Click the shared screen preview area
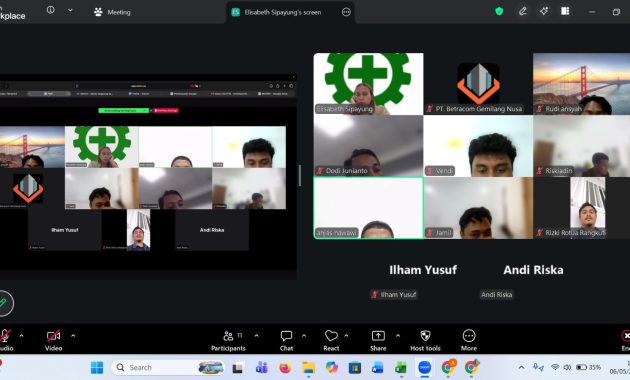The height and width of the screenshot is (380, 630). (x=148, y=177)
